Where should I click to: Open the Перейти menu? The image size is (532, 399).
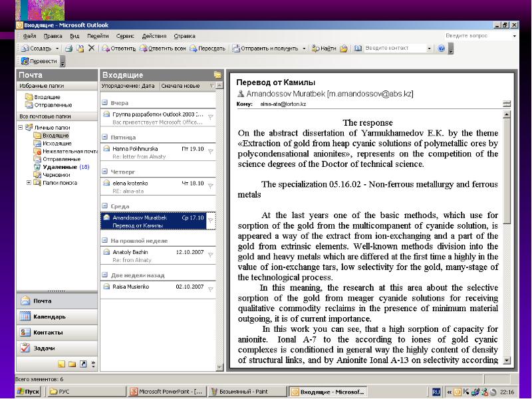click(x=98, y=36)
